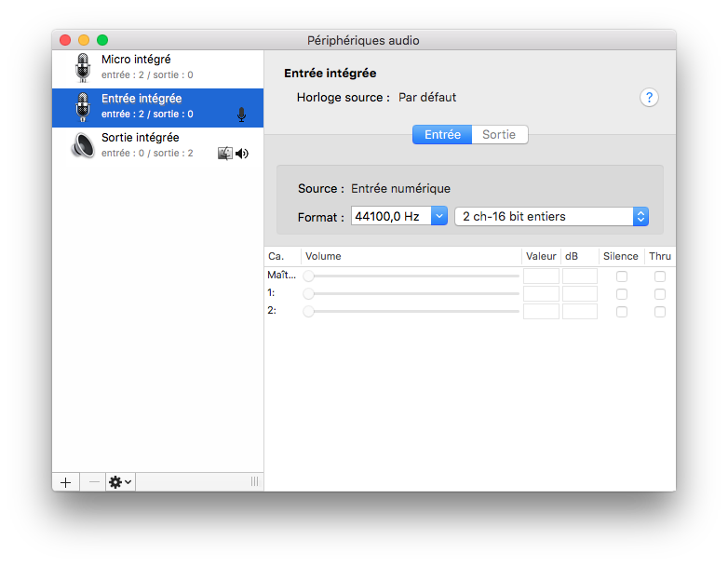Image resolution: width=728 pixels, height=566 pixels.
Task: Click the dB field for Maître
Action: pos(580,276)
